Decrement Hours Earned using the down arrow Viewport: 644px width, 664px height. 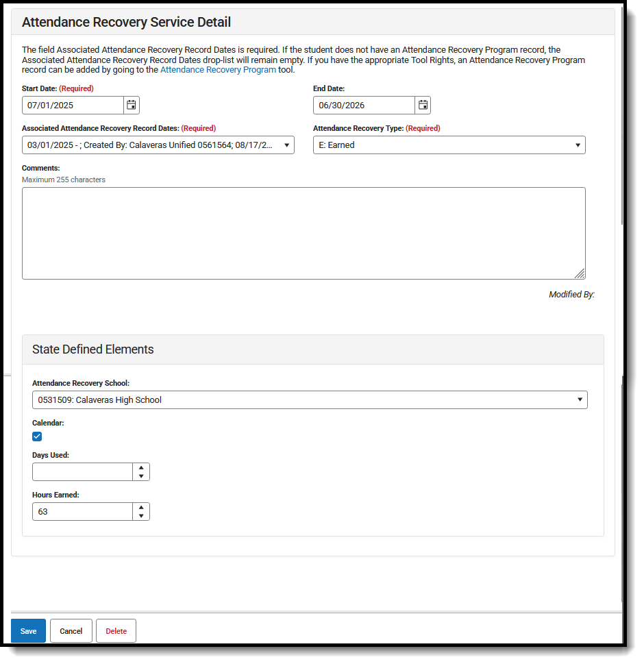pyautogui.click(x=141, y=515)
